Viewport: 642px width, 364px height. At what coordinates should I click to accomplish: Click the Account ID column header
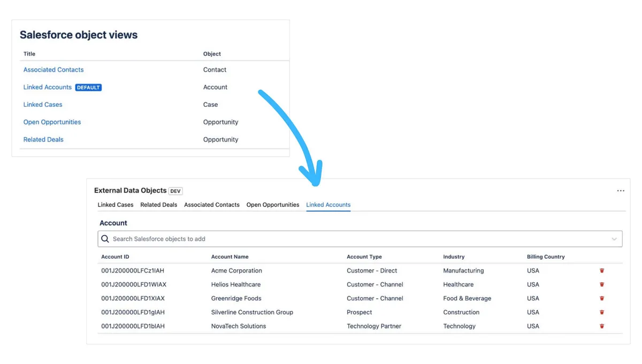coord(115,257)
